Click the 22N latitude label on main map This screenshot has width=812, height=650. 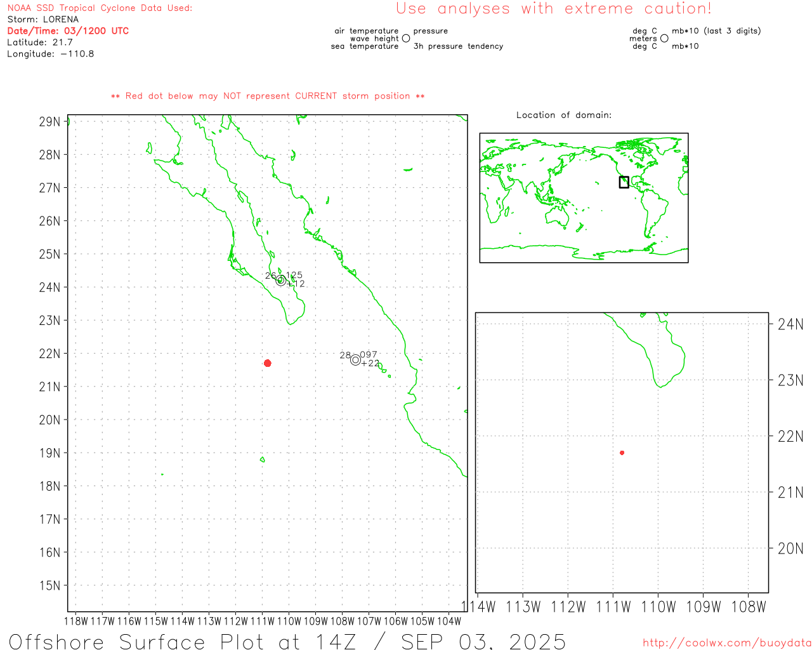tap(49, 354)
